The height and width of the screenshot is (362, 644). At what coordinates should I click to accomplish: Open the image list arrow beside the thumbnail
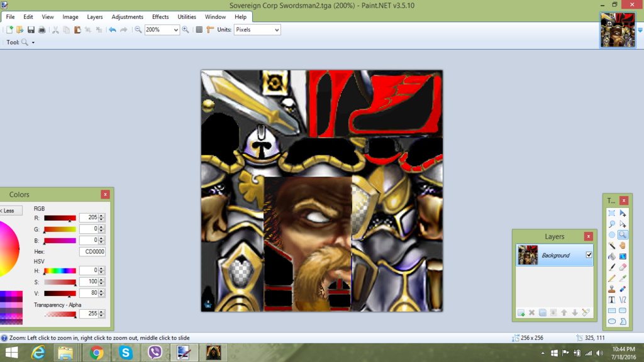point(640,30)
